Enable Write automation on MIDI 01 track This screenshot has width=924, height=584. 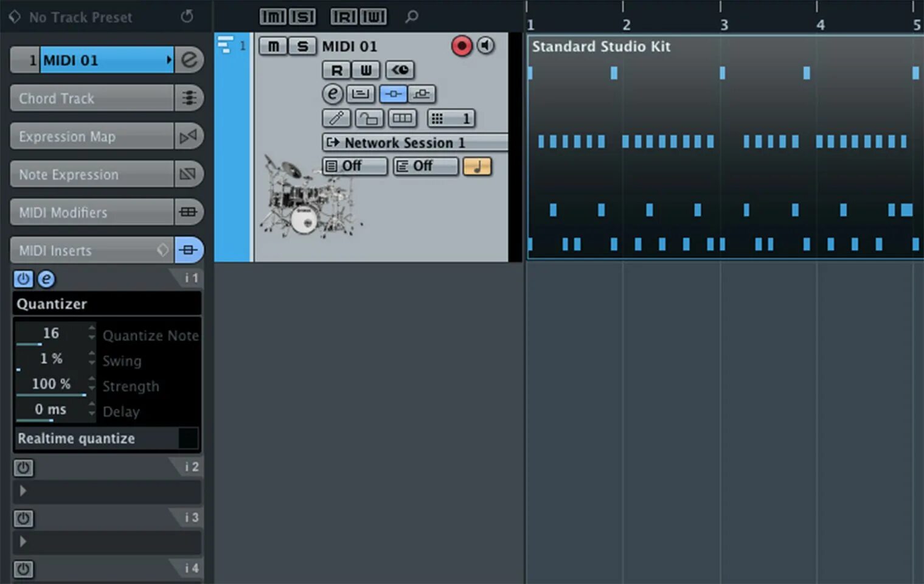click(366, 70)
